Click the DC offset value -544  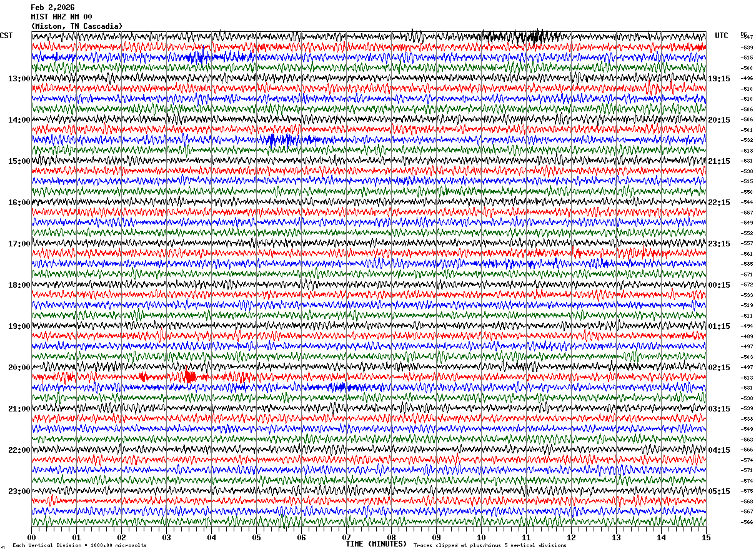(747, 203)
